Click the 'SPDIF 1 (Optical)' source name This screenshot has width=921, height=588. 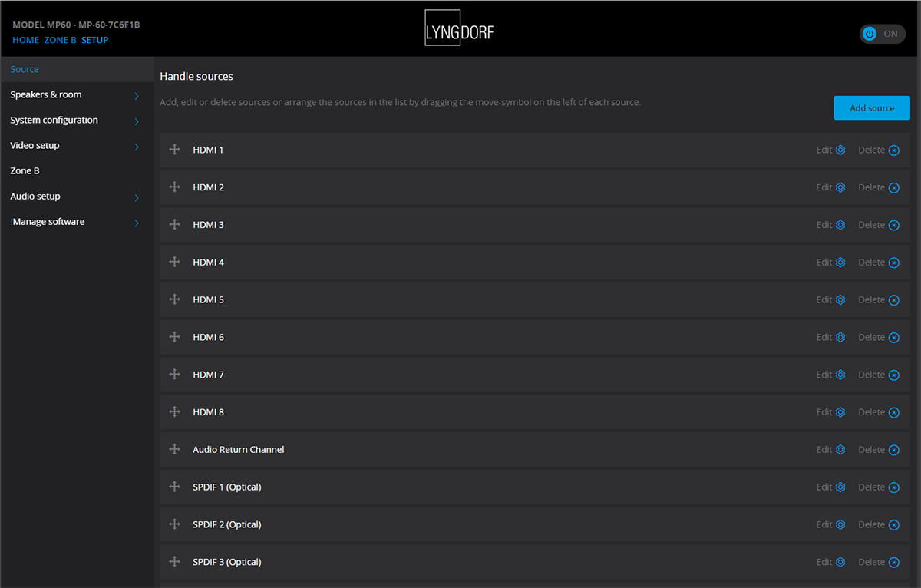point(227,487)
